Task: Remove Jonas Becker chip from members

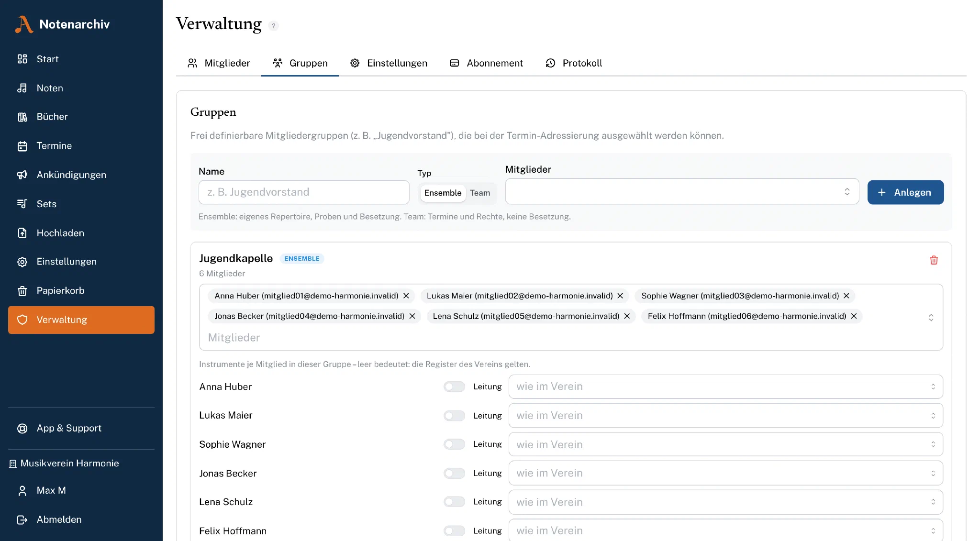Action: [412, 316]
